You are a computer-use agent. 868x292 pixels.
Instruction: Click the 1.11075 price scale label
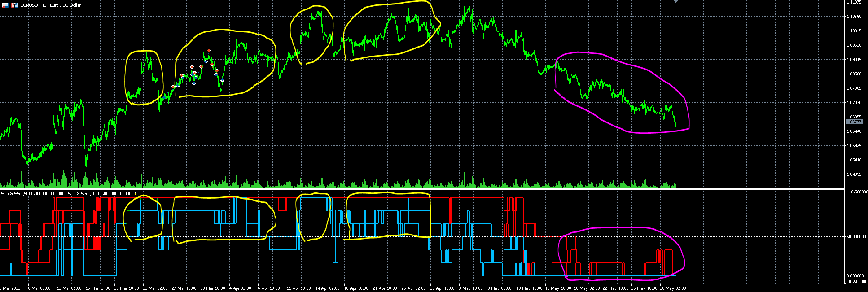pyautogui.click(x=854, y=2)
